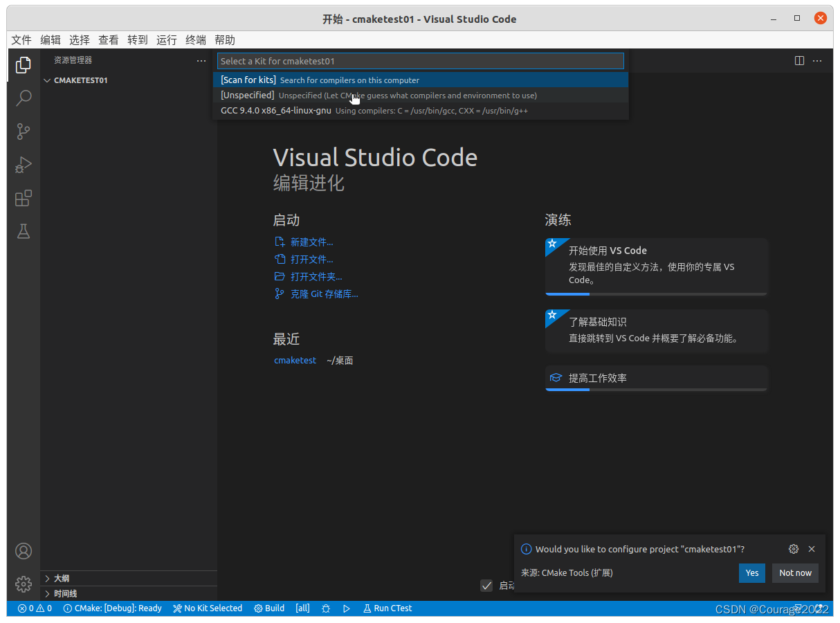This screenshot has width=840, height=623.
Task: Expand the 时间线 timeline section
Action: [129, 593]
